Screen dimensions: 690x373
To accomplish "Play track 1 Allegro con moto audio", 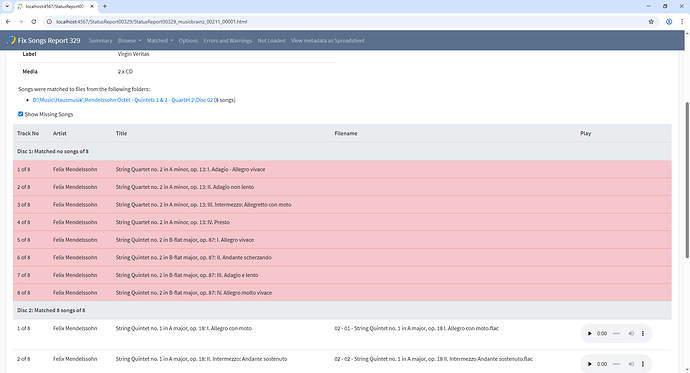I will (590, 333).
